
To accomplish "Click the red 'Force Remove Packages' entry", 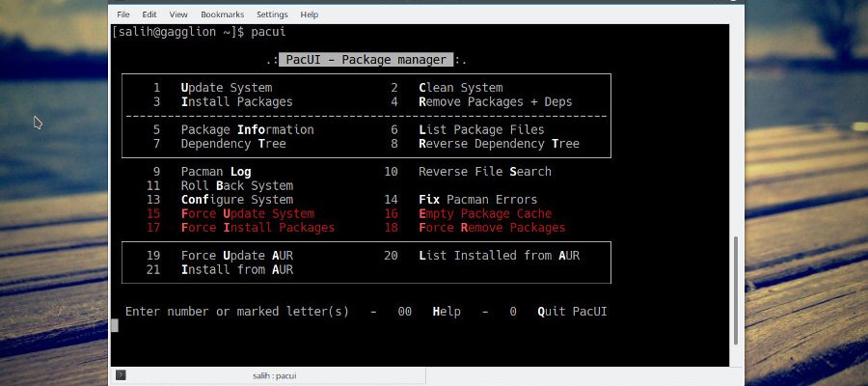I will [x=492, y=228].
